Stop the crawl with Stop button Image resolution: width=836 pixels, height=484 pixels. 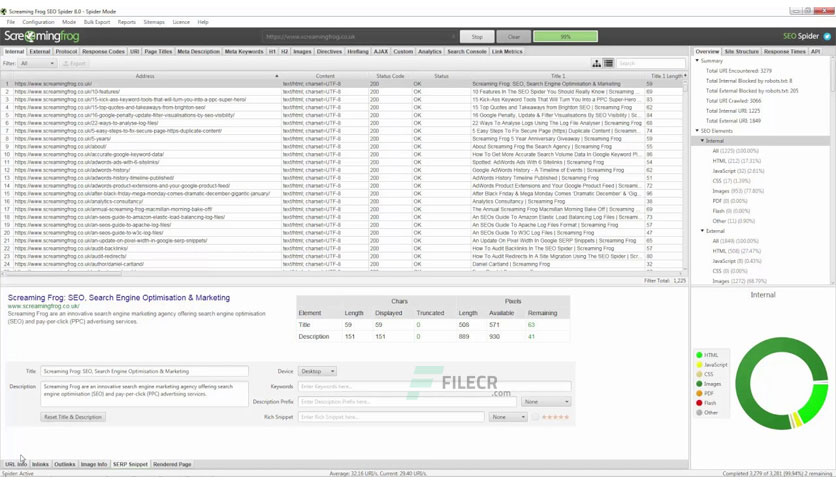[x=477, y=37]
